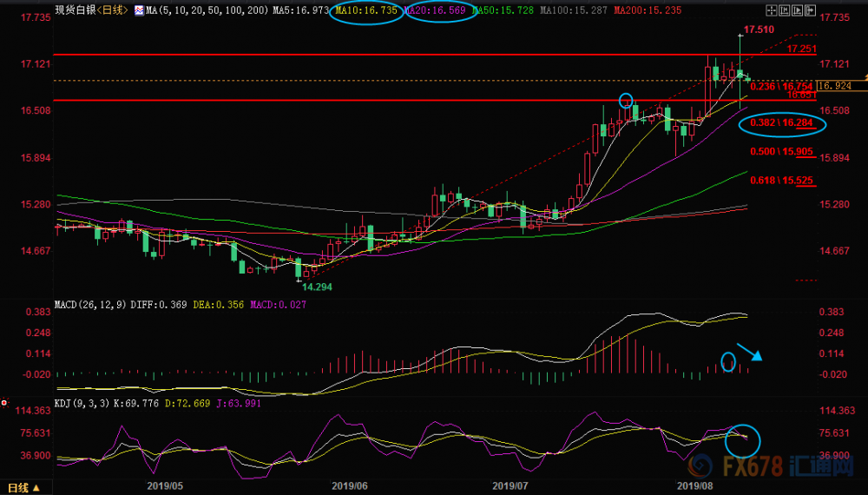The height and width of the screenshot is (495, 868).
Task: Click the MA5:16.973 value
Action: (x=300, y=10)
